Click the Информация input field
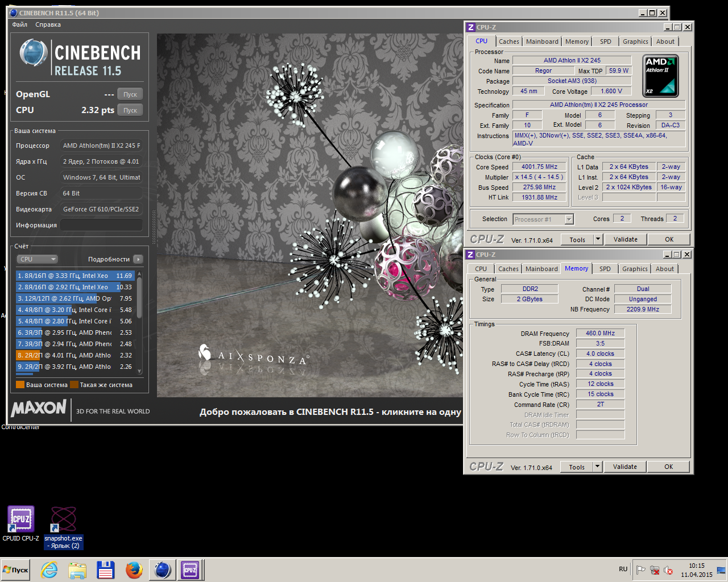 [x=101, y=225]
